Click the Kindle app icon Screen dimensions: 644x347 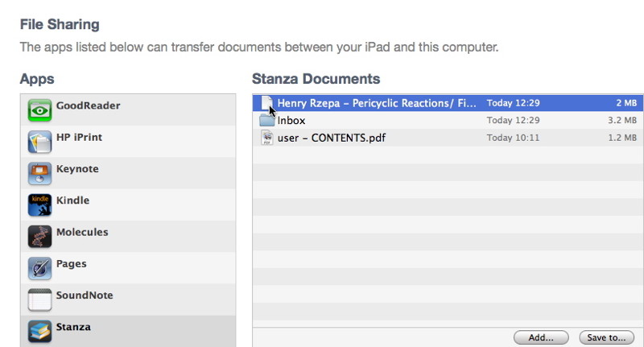(x=39, y=204)
